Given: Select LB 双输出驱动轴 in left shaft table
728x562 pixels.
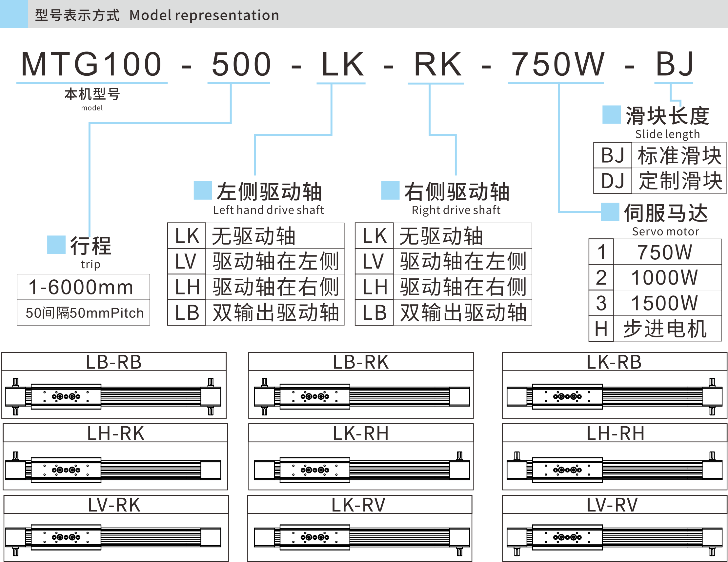Looking at the screenshot, I should pyautogui.click(x=256, y=313).
